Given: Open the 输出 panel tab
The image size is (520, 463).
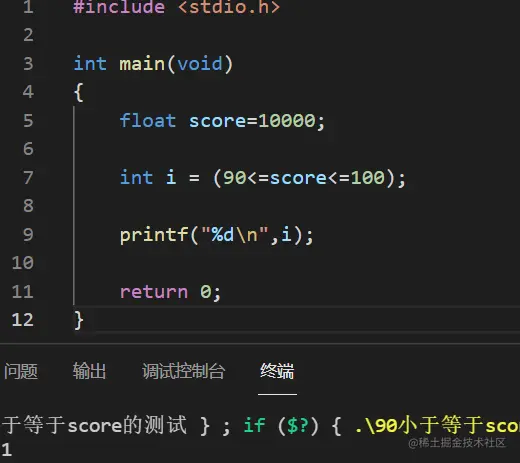Looking at the screenshot, I should point(89,371).
